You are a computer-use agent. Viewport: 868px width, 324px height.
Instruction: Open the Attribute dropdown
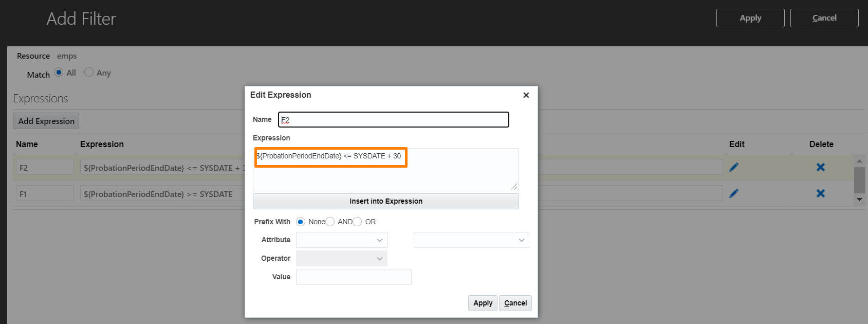click(342, 240)
